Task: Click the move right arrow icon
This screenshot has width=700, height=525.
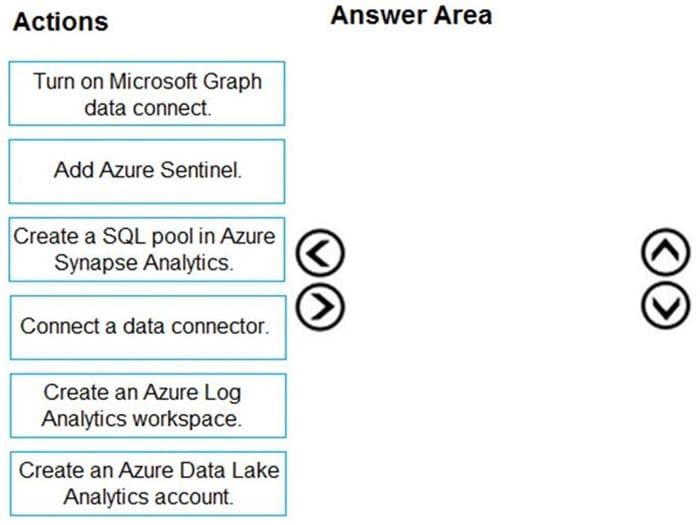Action: (320, 307)
